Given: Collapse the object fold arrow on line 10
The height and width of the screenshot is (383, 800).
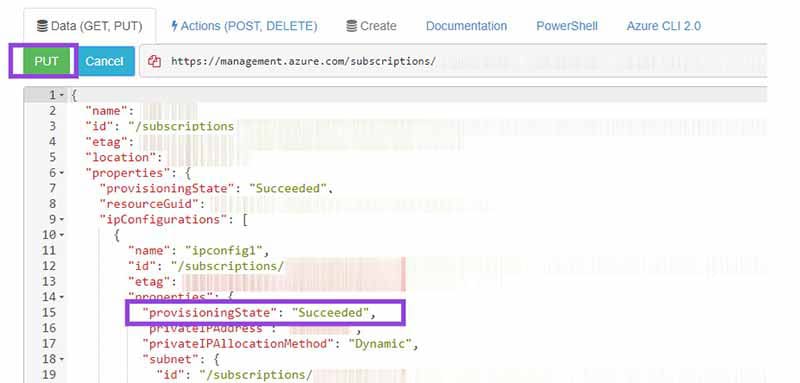Looking at the screenshot, I should 62,235.
